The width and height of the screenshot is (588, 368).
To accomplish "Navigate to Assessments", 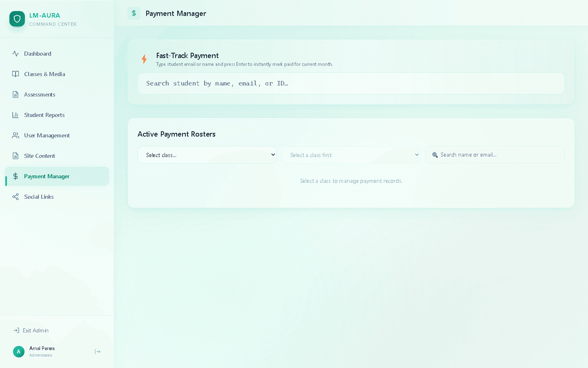I will pos(57,94).
